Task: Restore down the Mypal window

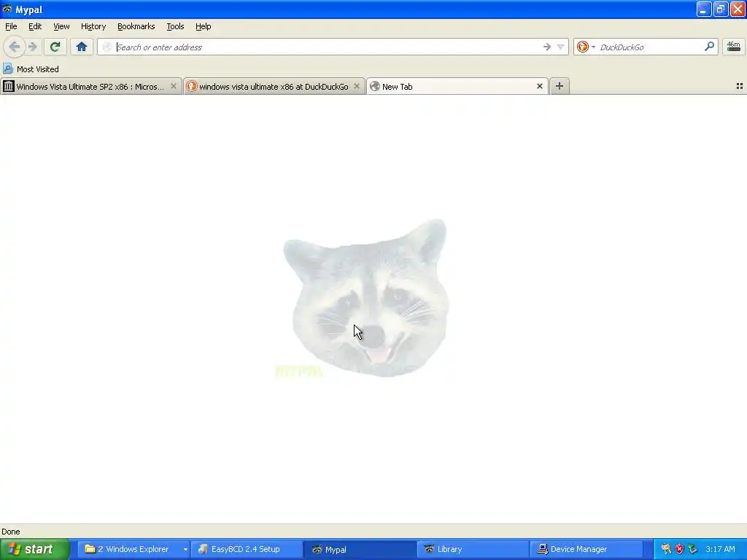Action: point(721,9)
